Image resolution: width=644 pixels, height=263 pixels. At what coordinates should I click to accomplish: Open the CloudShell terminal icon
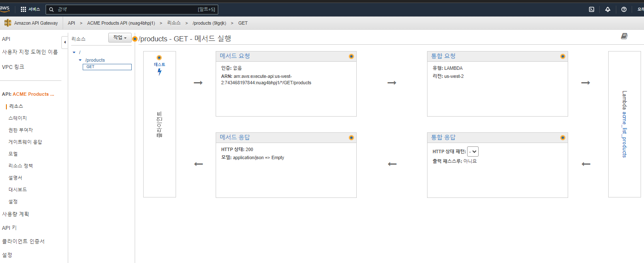click(x=592, y=9)
